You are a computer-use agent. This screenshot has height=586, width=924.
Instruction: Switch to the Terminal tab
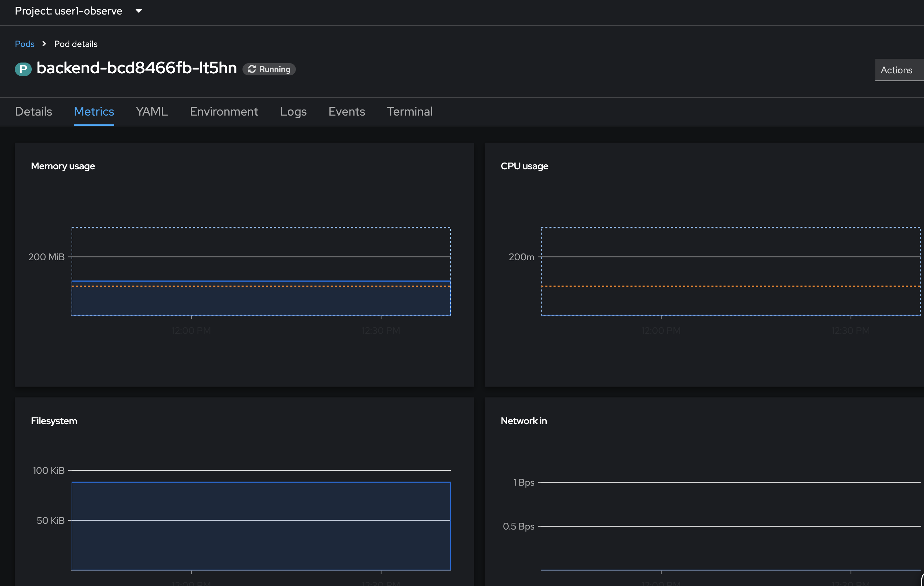[410, 112]
